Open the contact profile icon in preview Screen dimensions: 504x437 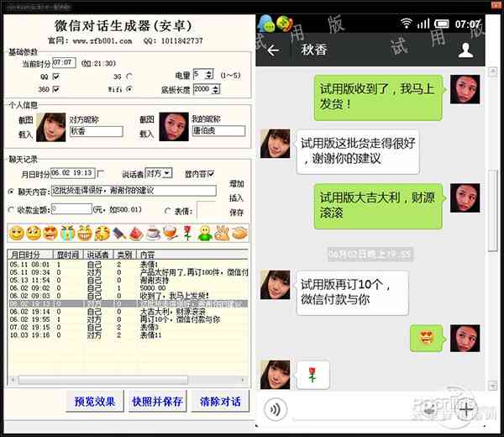[x=465, y=50]
